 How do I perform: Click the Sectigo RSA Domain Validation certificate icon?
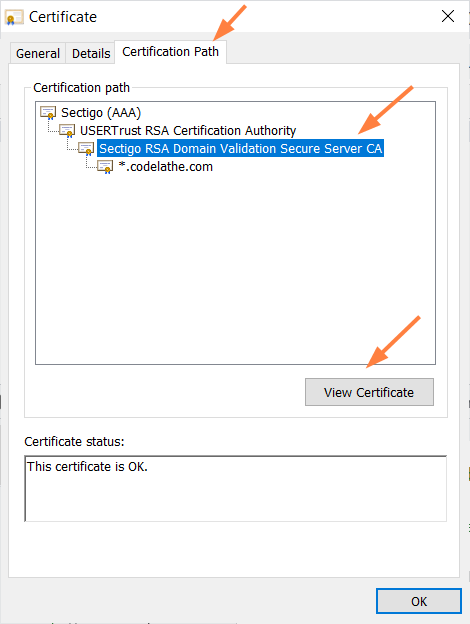click(x=86, y=148)
